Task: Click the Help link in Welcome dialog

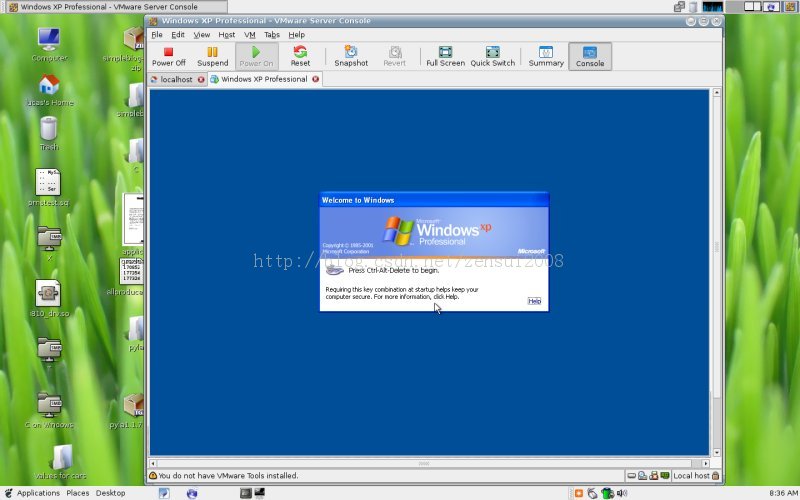Action: coord(534,301)
